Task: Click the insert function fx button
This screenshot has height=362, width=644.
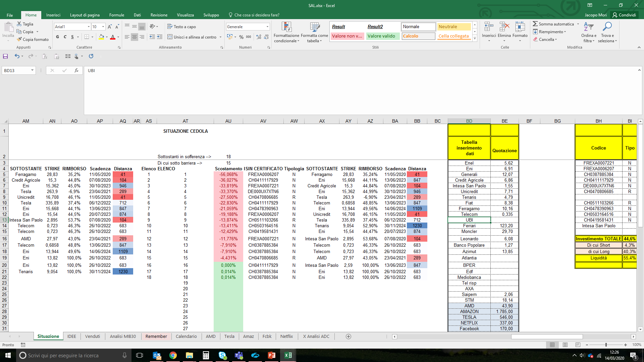Action: 76,70
